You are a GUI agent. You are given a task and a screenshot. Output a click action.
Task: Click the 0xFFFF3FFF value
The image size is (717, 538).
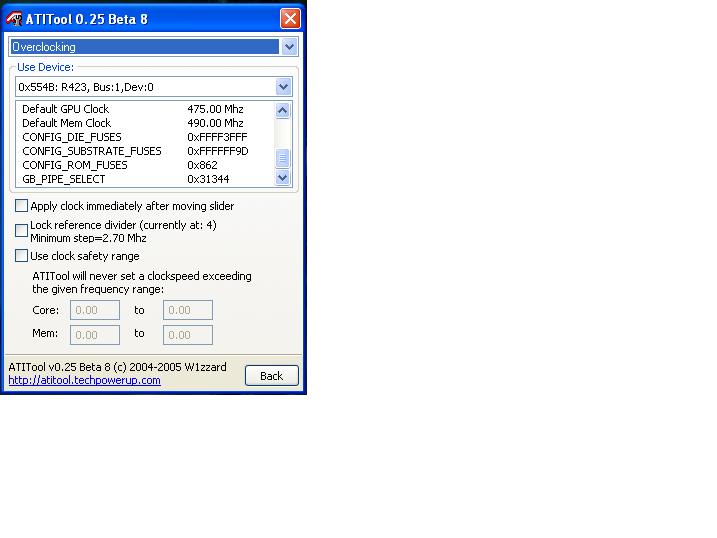click(x=217, y=137)
